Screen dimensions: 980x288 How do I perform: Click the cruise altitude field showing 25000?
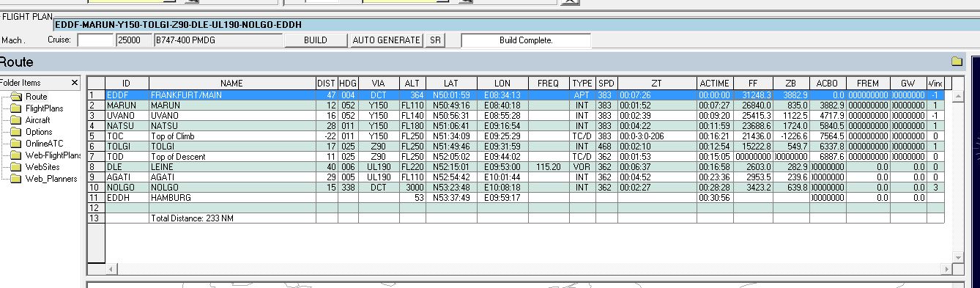click(x=134, y=40)
